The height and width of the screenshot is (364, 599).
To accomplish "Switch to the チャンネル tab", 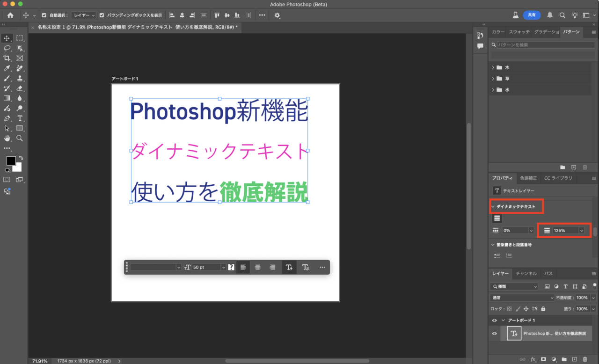I will tap(526, 273).
